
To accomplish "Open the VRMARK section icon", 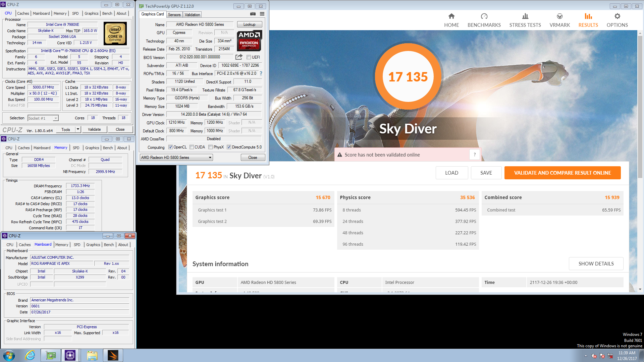I will [x=559, y=16].
